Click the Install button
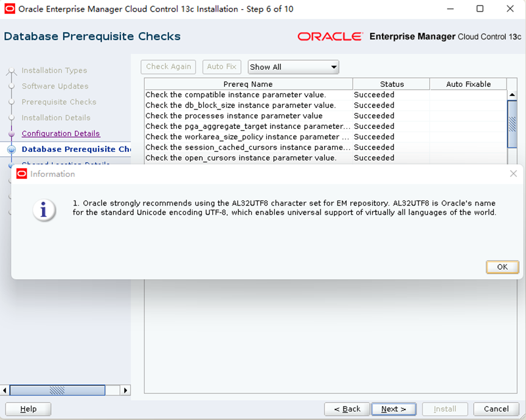 point(445,409)
